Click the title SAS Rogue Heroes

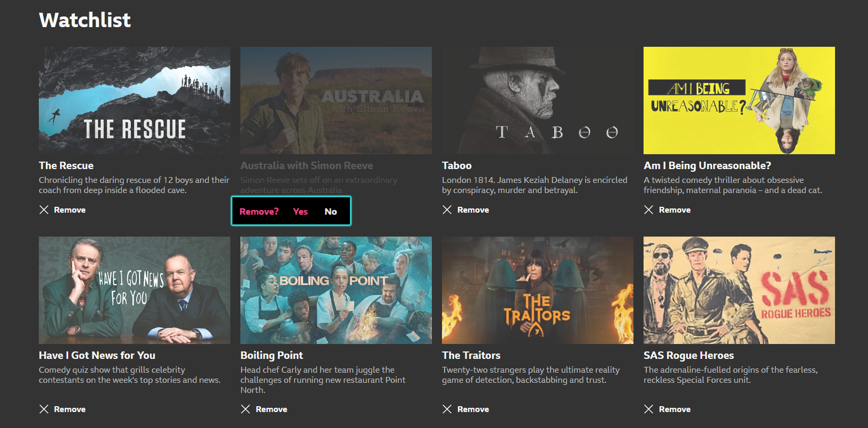pos(689,355)
